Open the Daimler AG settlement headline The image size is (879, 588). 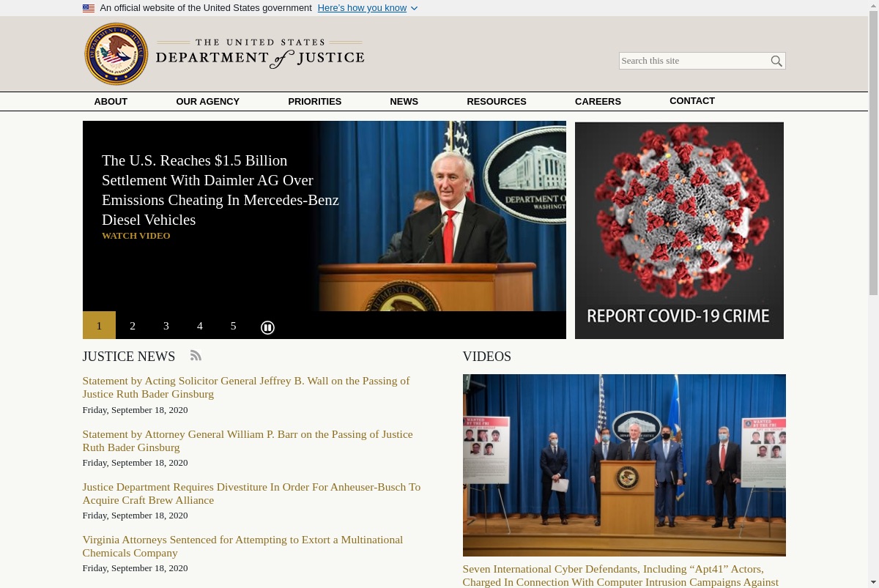coord(220,190)
